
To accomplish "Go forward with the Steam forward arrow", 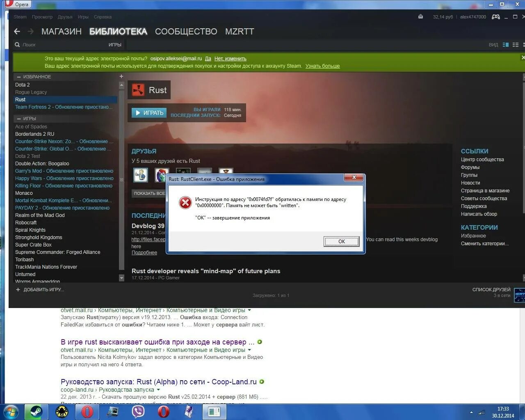I will point(30,31).
